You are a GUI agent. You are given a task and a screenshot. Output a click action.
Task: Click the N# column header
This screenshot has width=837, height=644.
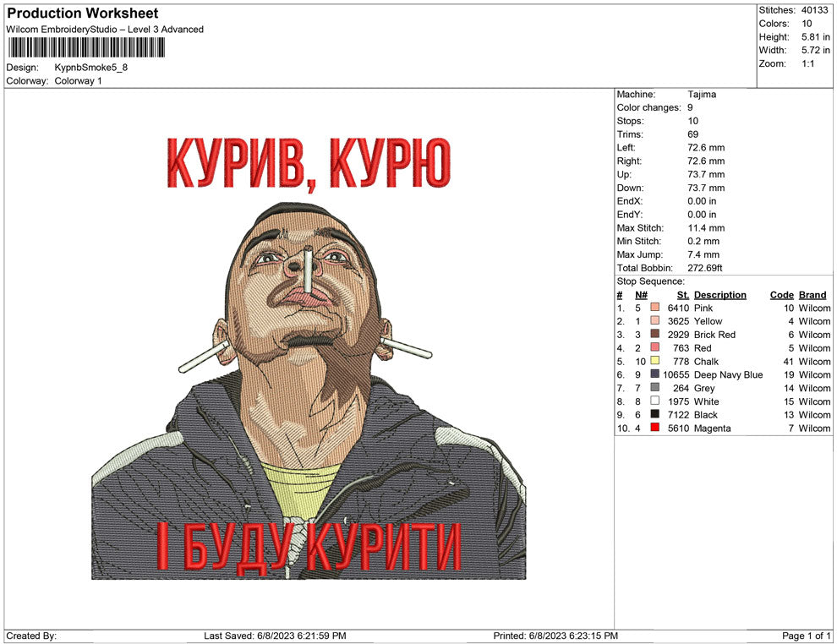641,295
